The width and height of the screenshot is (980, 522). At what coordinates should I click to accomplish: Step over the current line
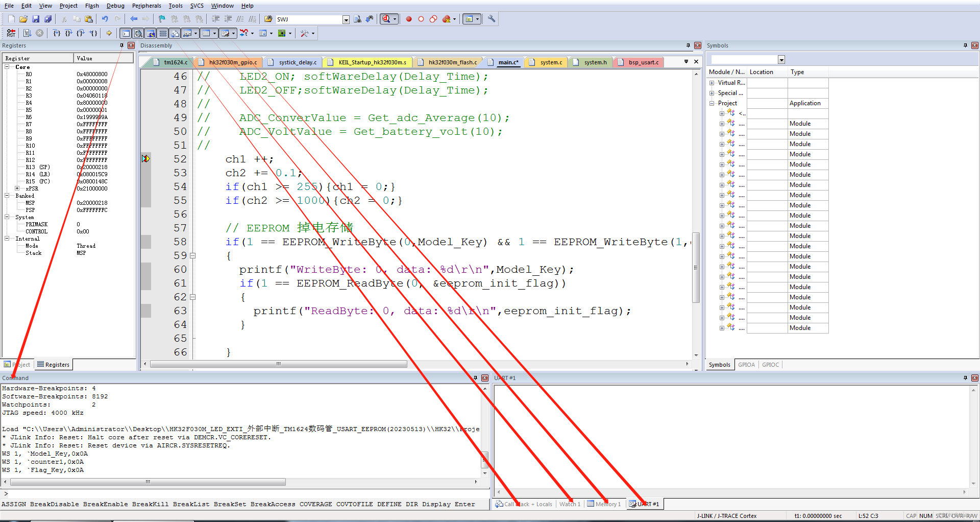point(68,33)
